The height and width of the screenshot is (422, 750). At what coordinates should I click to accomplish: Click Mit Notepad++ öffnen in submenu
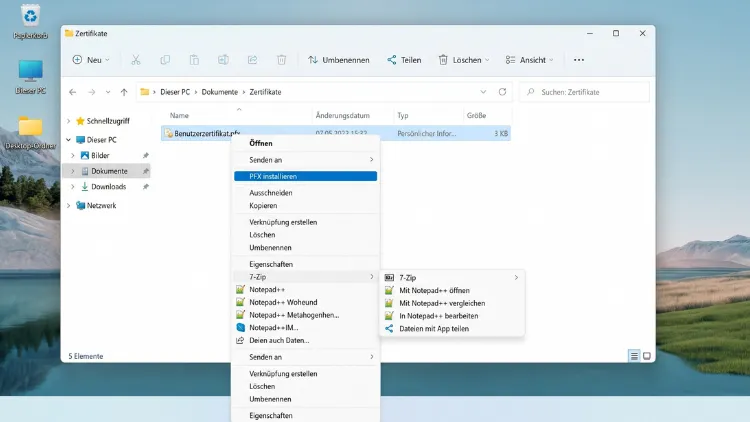(452, 290)
